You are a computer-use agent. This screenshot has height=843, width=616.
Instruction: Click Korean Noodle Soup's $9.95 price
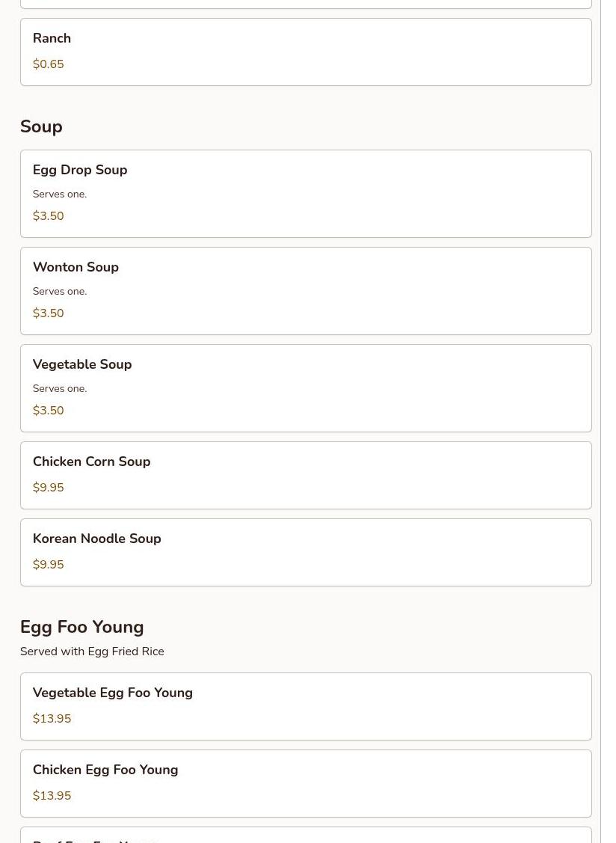(x=48, y=565)
